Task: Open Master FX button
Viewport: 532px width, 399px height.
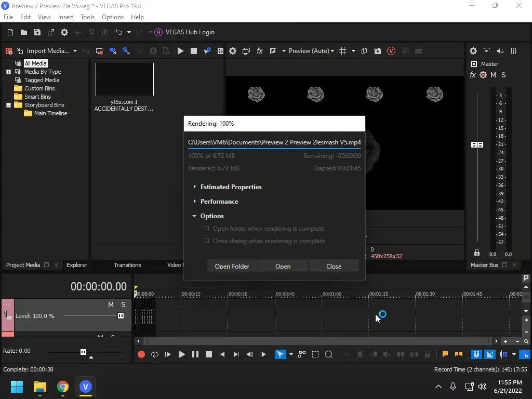Action: (473, 75)
